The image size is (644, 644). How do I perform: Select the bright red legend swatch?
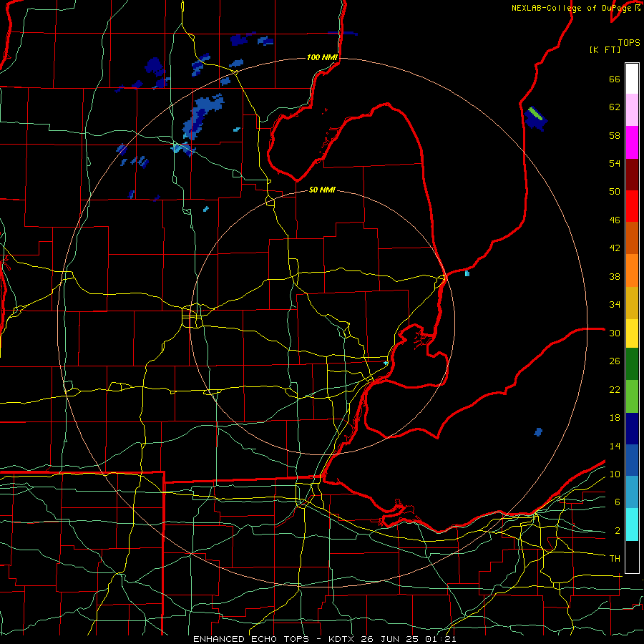(632, 206)
